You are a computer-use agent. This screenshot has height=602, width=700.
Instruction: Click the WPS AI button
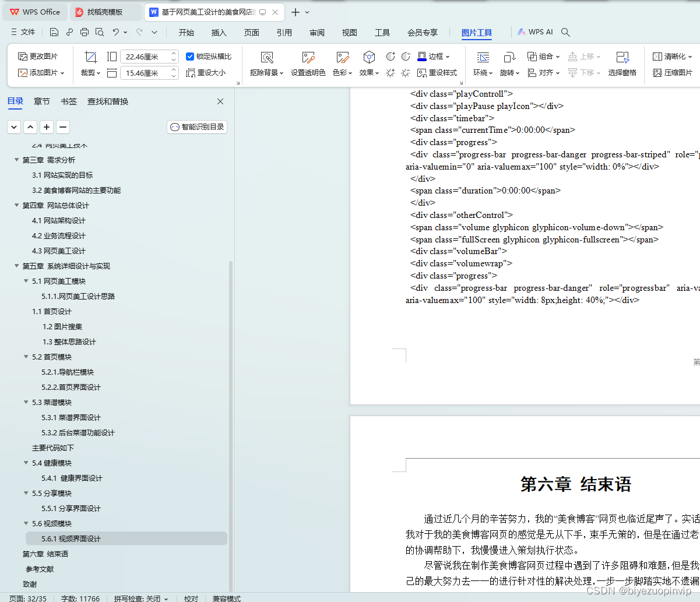coord(535,32)
